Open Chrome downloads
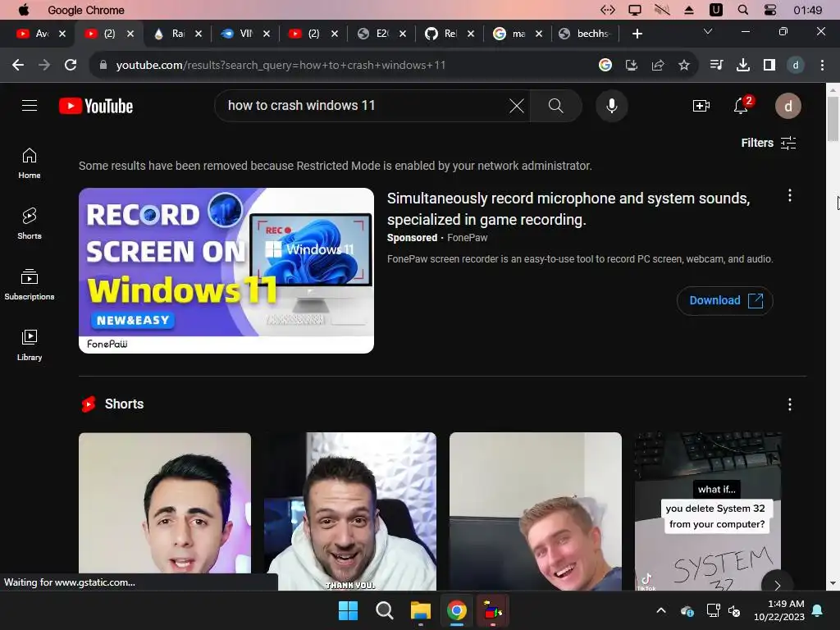The image size is (840, 630). 742,65
